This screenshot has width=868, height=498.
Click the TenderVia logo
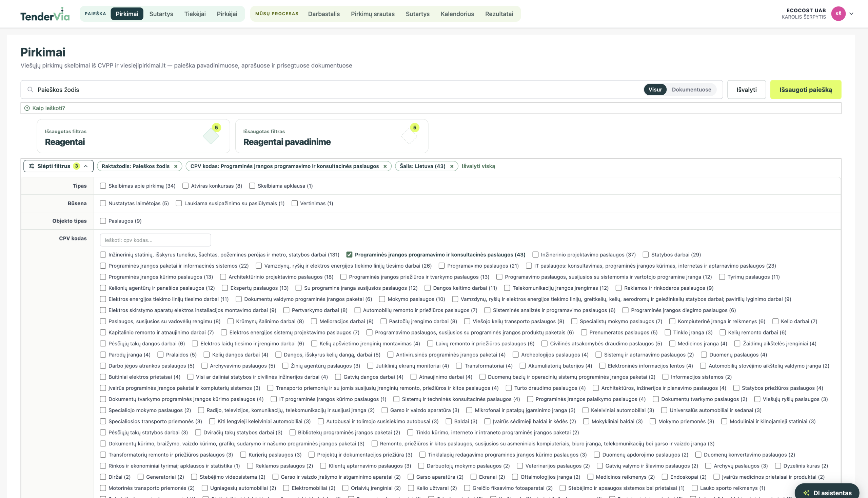[45, 14]
